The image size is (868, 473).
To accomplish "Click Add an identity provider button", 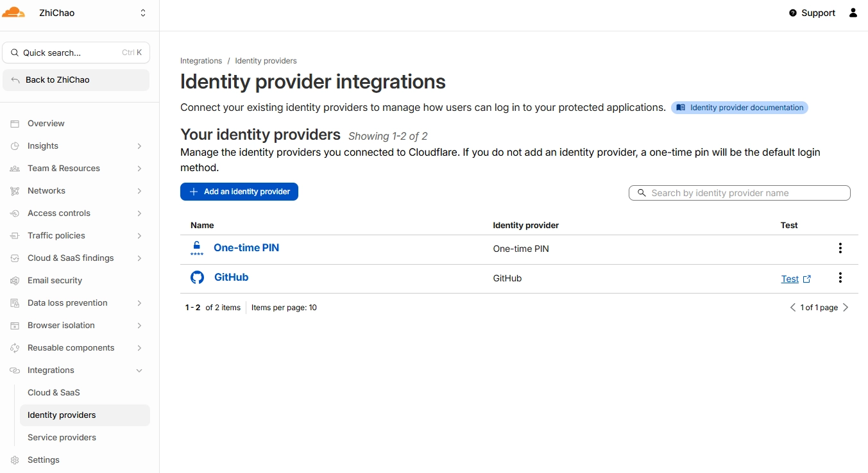I will 239,192.
